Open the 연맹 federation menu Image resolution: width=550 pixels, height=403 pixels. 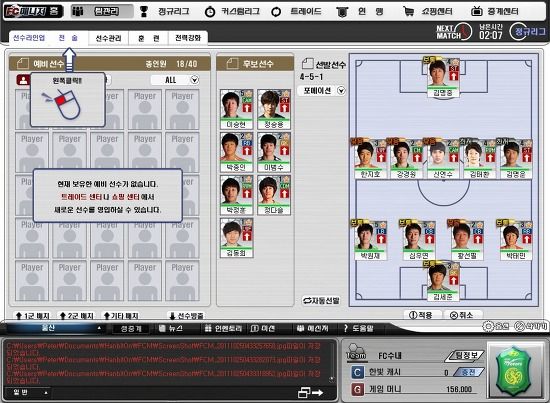click(370, 11)
